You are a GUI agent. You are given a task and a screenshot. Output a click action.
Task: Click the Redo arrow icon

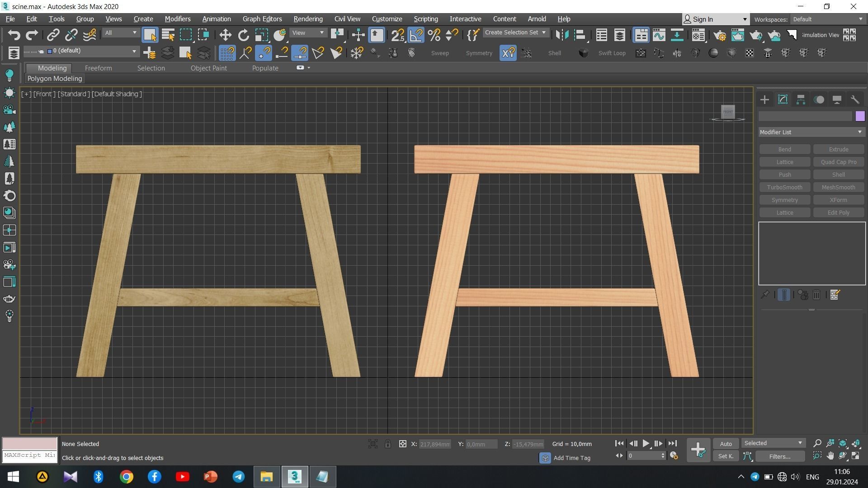32,35
